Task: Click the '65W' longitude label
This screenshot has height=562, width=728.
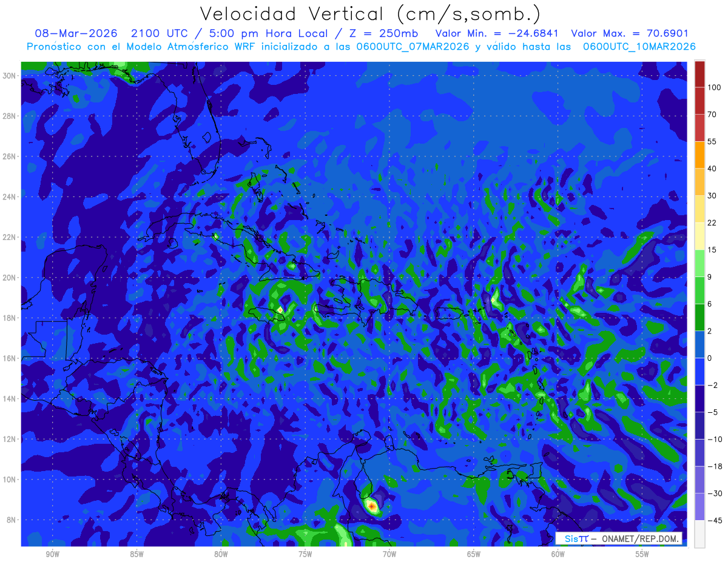Action: [x=474, y=555]
